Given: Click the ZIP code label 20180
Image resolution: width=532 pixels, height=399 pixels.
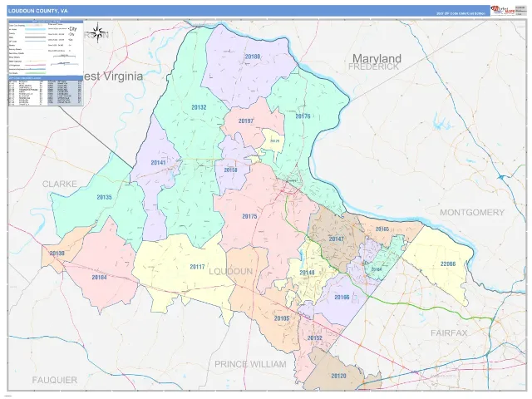Looking at the screenshot, I should [x=253, y=57].
